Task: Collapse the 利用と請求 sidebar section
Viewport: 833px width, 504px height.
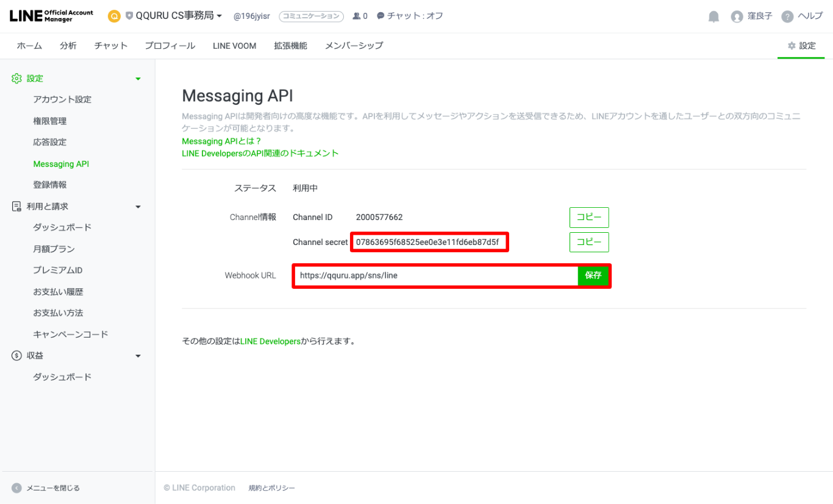Action: (x=138, y=207)
